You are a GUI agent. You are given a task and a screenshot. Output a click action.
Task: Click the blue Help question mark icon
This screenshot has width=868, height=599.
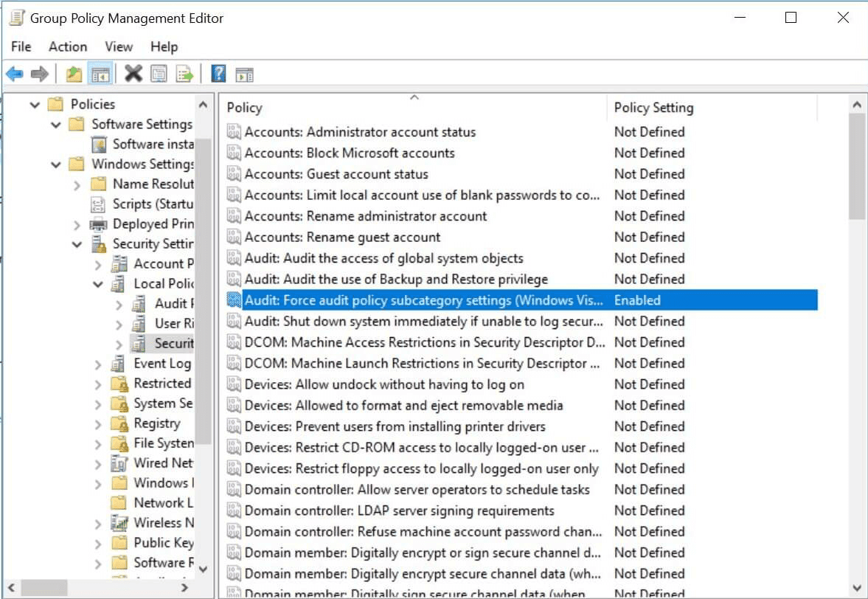219,74
